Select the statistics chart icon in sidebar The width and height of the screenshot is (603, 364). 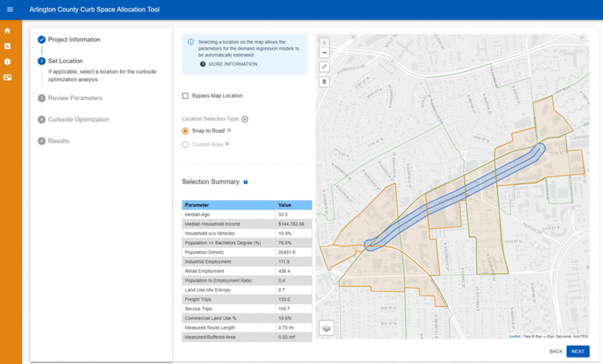(x=7, y=46)
